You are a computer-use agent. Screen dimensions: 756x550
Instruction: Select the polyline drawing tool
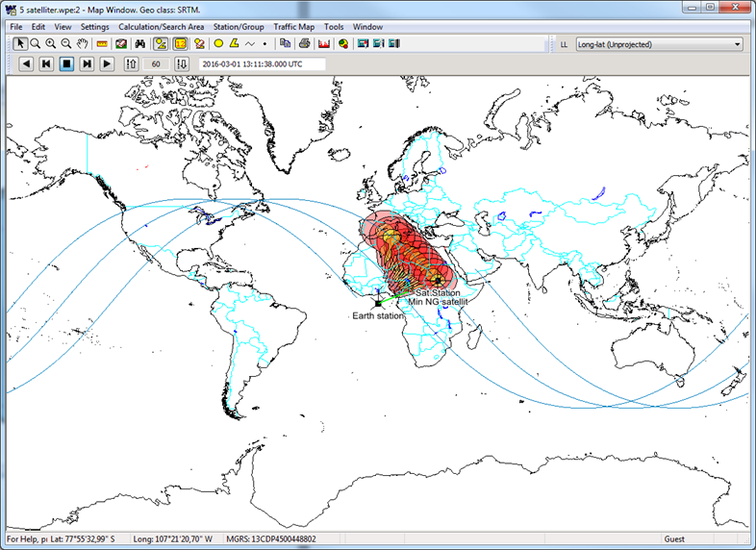250,44
